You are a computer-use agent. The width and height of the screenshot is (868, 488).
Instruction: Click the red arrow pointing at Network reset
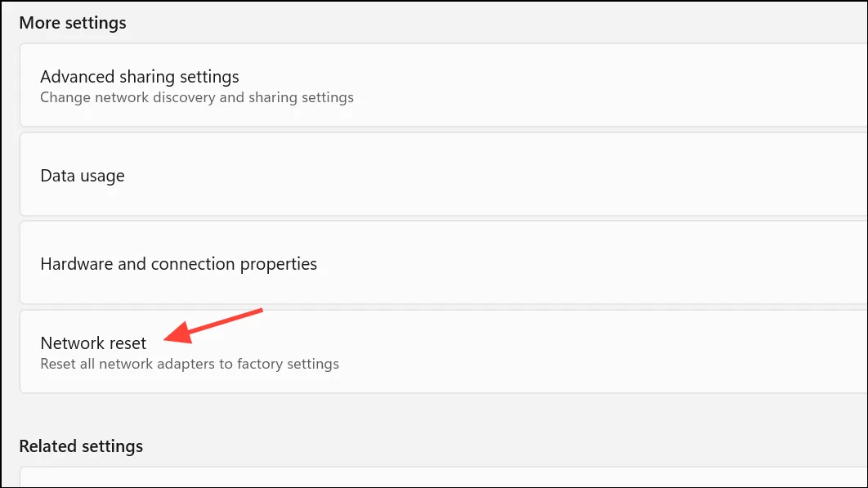coord(213,327)
